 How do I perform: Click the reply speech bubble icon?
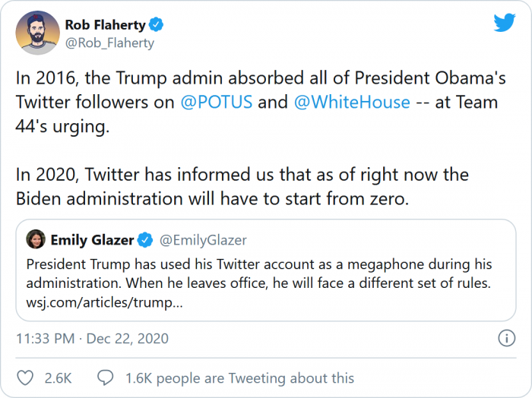point(106,377)
